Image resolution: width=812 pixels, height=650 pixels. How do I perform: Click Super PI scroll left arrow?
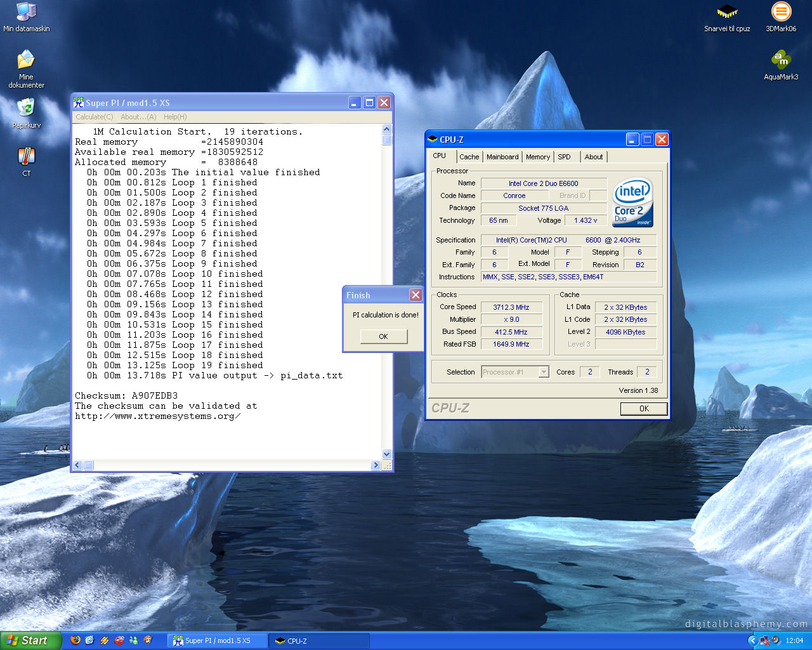[77, 465]
